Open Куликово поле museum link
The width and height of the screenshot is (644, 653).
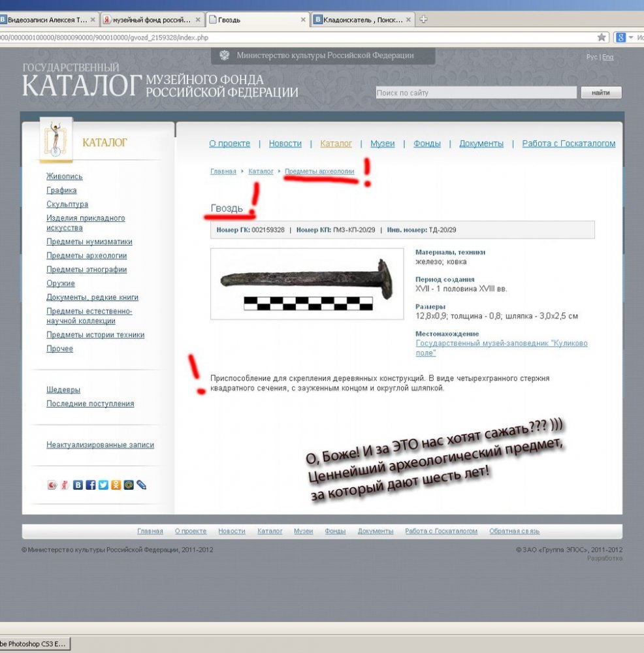pos(501,348)
